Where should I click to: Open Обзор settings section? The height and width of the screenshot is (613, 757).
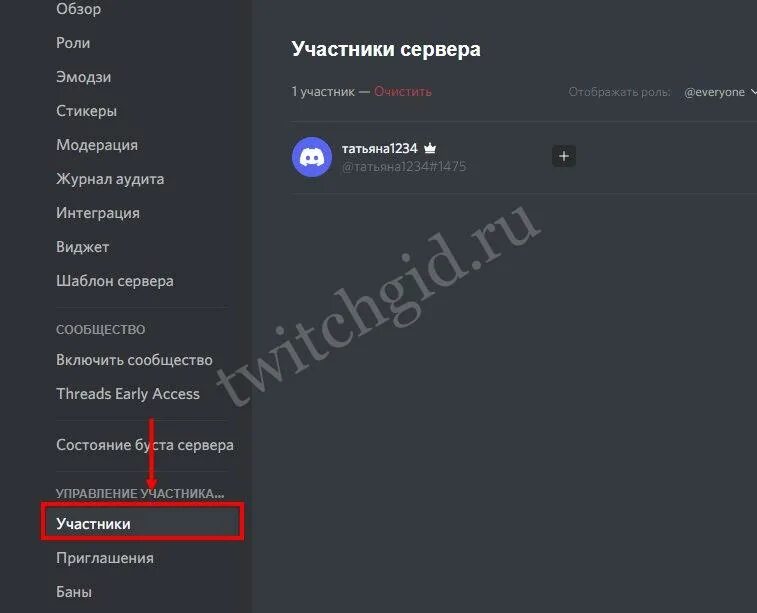tap(79, 9)
